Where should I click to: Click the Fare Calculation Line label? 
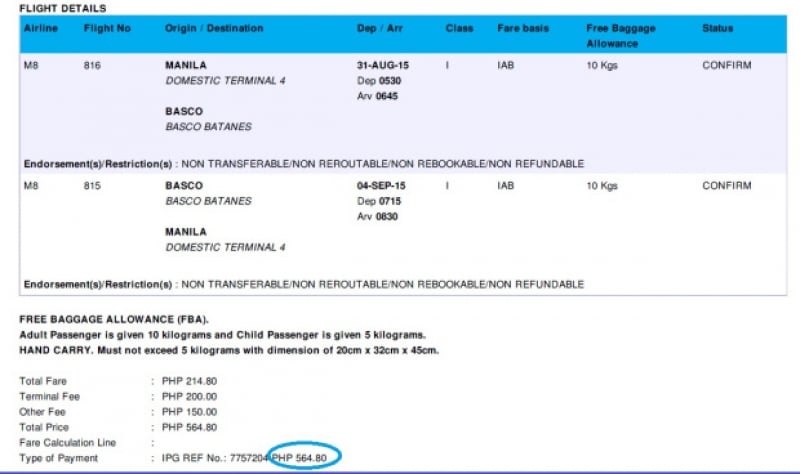point(67,442)
